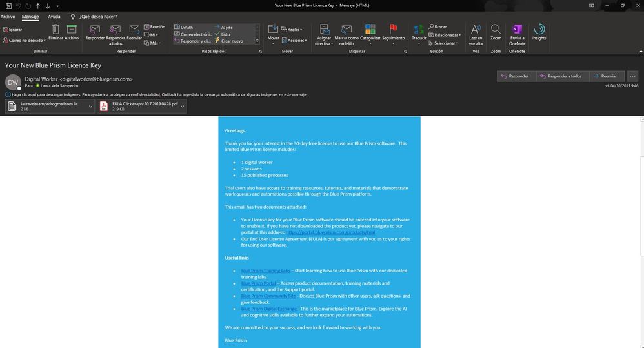Screen dimensions: 644x348
Task: Click Responder a todos in the message header
Action: tap(562, 76)
